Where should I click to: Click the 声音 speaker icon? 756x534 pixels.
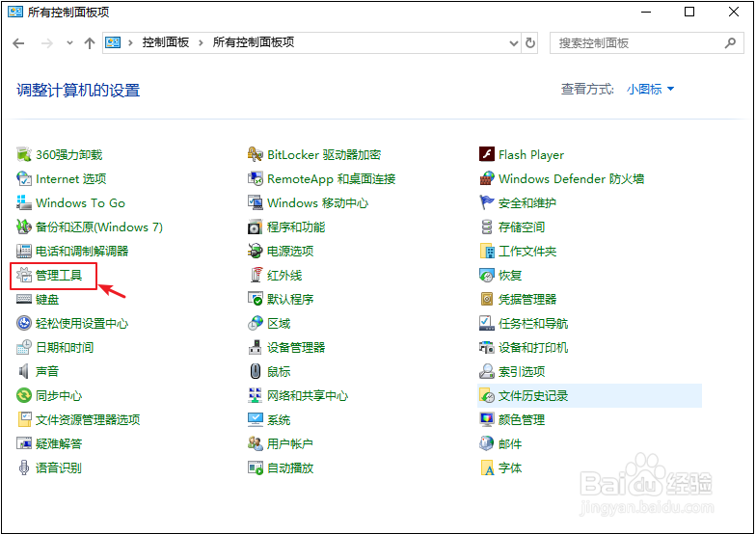[23, 372]
